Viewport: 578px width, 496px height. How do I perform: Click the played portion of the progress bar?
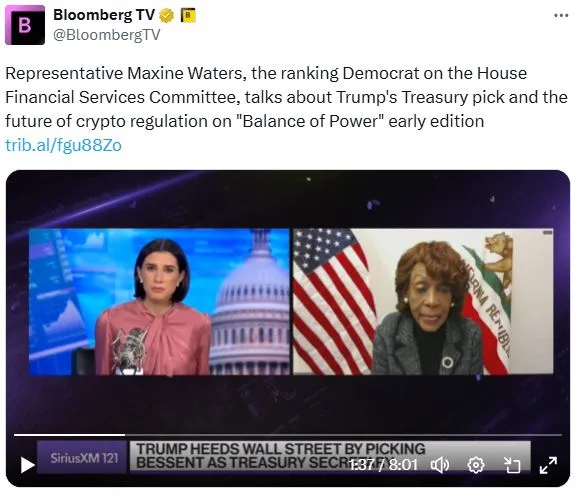(x=69, y=435)
